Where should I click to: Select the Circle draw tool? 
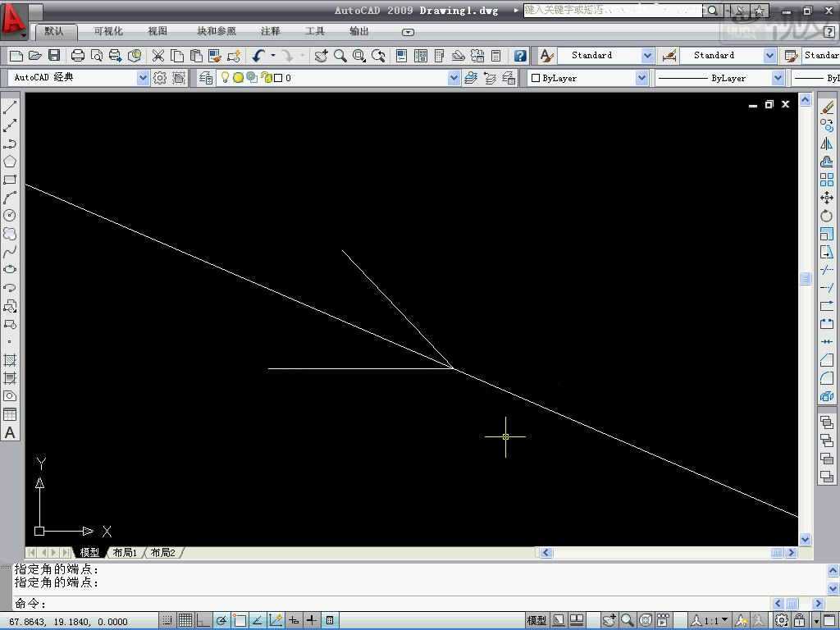click(10, 216)
